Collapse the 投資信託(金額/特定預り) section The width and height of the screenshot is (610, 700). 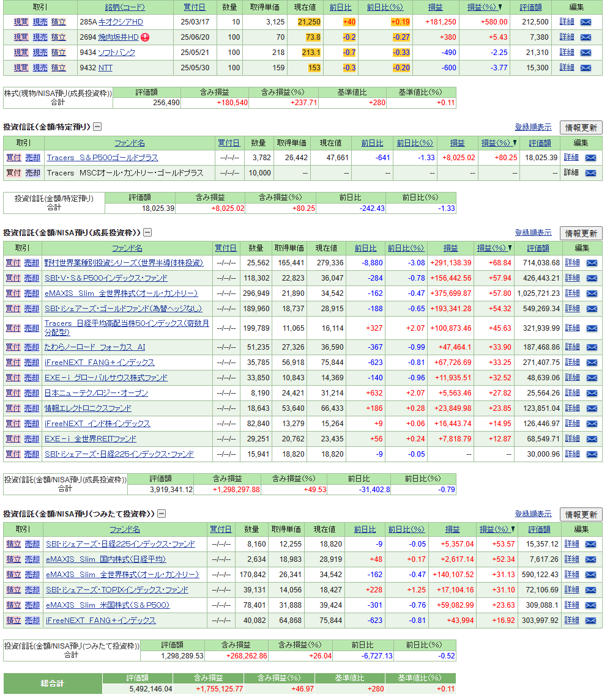[x=97, y=127]
